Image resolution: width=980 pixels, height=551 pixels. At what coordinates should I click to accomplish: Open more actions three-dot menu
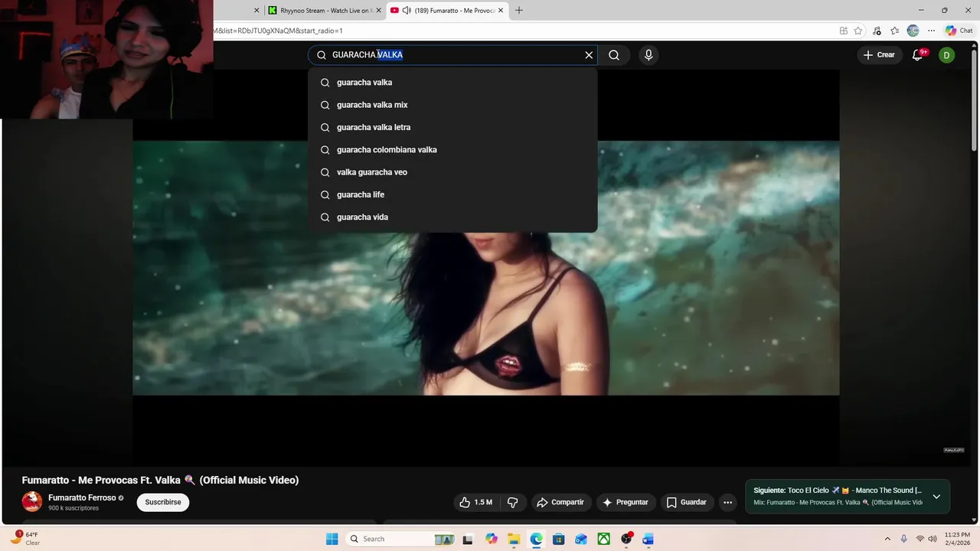coord(728,503)
